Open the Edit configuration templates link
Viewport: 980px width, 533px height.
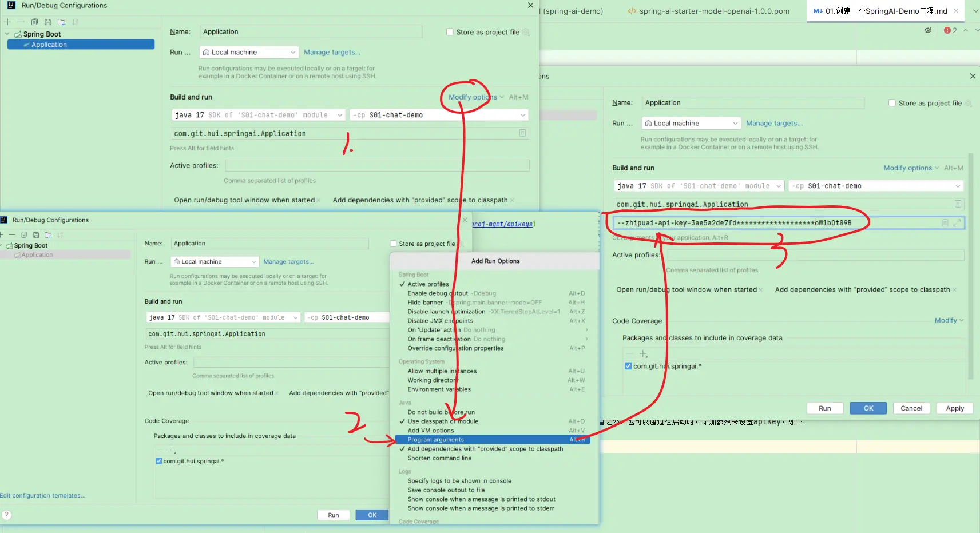pyautogui.click(x=42, y=495)
